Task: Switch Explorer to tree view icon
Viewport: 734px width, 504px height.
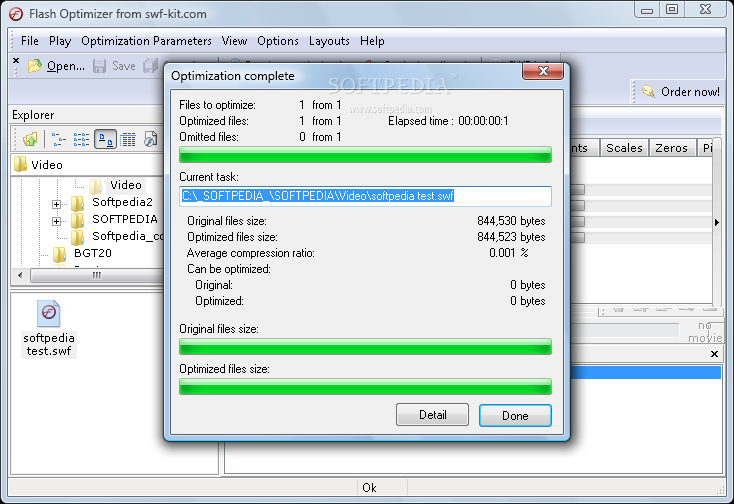Action: pos(59,139)
